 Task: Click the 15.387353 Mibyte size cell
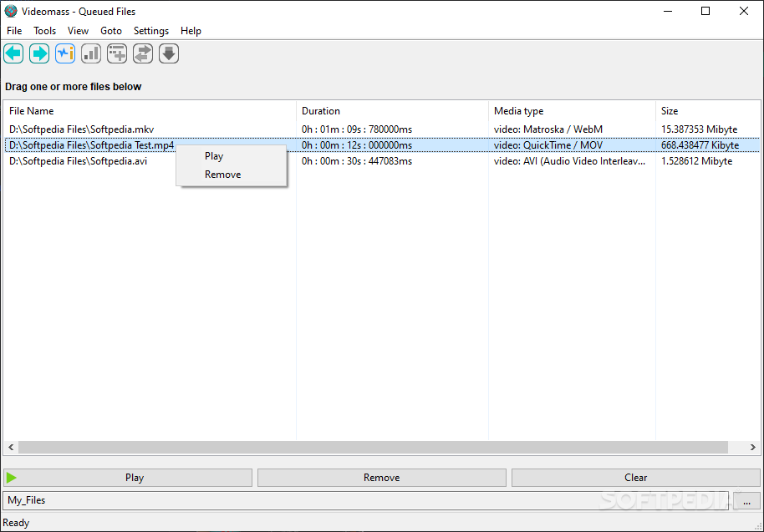[699, 129]
